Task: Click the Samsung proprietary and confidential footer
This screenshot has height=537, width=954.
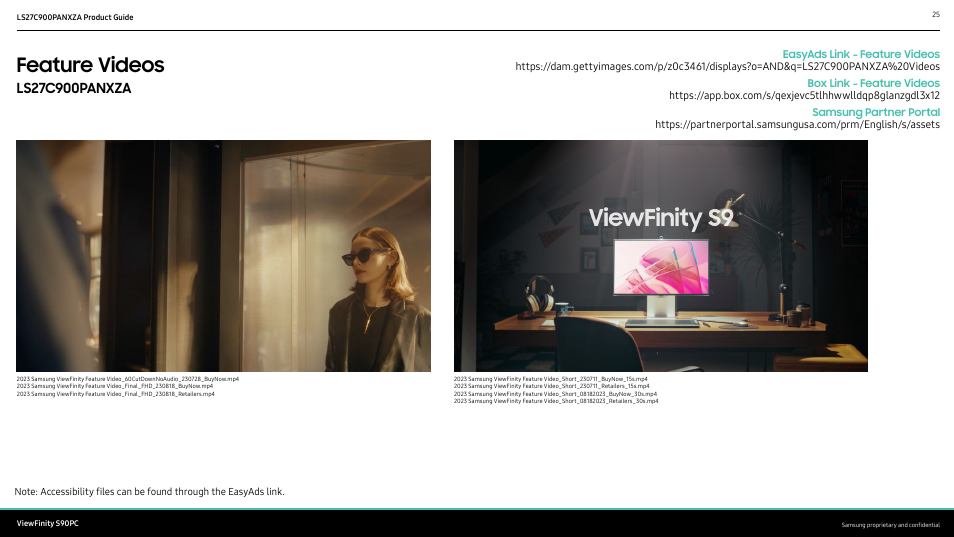Action: 891,525
